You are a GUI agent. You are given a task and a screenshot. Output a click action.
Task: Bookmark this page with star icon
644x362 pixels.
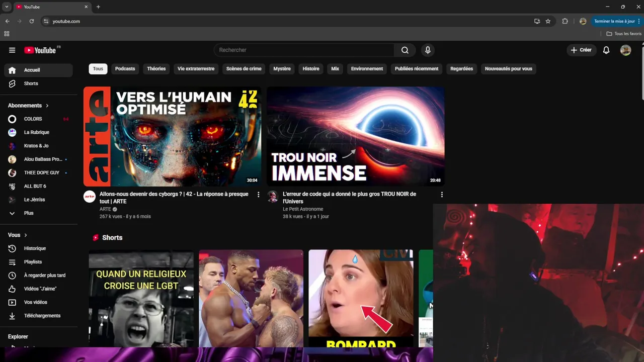click(x=548, y=21)
